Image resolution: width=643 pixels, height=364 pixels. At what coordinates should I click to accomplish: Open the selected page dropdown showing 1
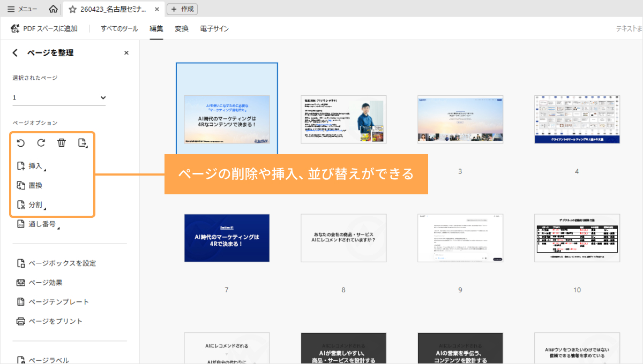tap(59, 98)
